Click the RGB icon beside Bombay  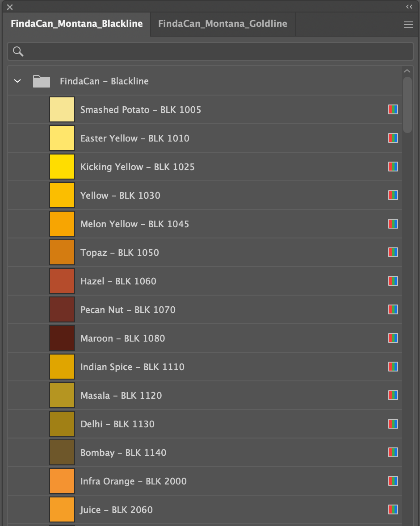coord(393,453)
